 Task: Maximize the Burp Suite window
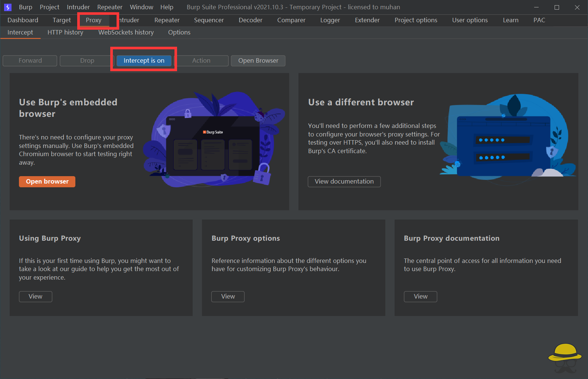[x=556, y=7]
